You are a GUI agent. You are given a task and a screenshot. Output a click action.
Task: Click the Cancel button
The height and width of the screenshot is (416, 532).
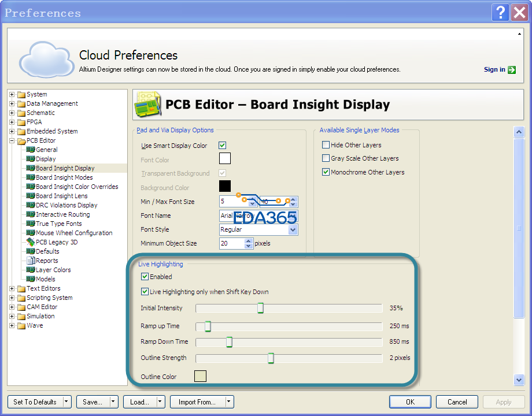pos(457,402)
